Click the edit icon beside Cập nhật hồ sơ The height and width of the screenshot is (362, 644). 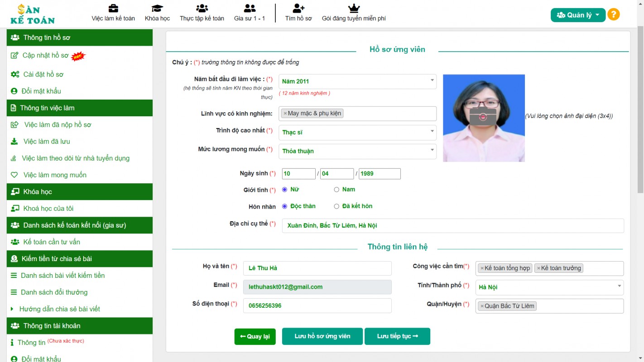(14, 56)
